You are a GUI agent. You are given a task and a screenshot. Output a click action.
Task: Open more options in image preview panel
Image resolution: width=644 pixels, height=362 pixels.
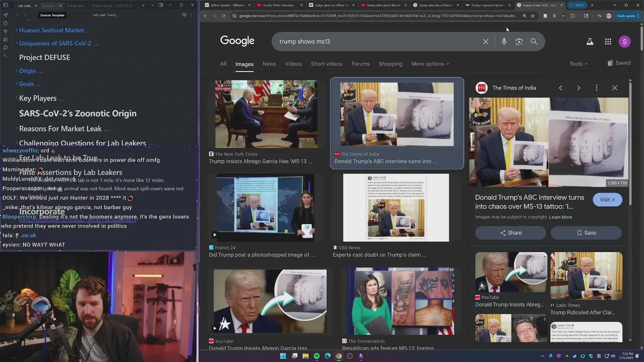[597, 88]
